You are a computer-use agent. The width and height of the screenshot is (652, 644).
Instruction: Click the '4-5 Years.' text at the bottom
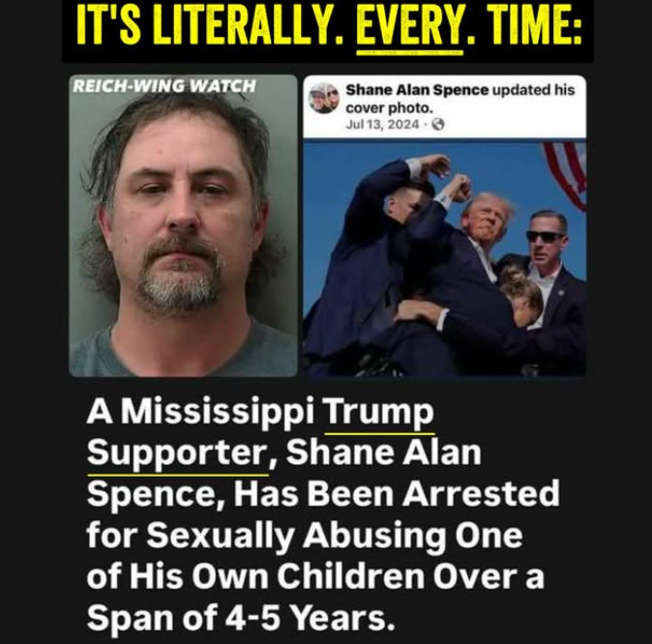pyautogui.click(x=311, y=618)
